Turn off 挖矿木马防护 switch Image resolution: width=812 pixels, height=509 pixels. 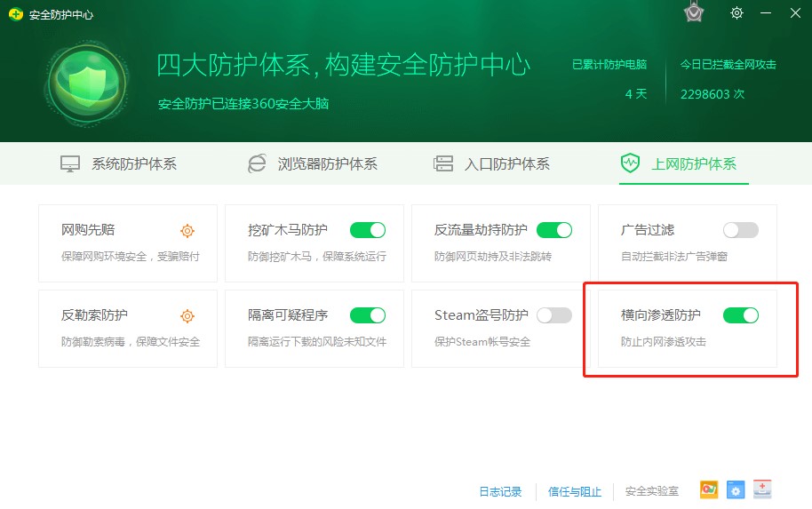(x=368, y=230)
